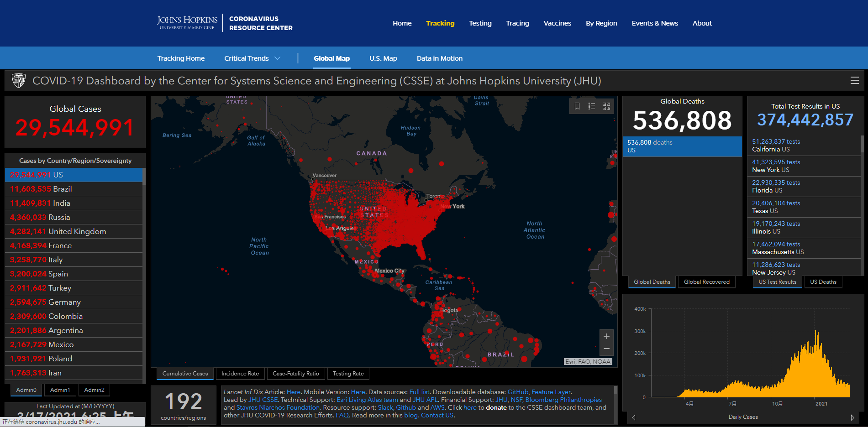Select the US Test Results tab
This screenshot has height=427, width=868.
pyautogui.click(x=777, y=282)
